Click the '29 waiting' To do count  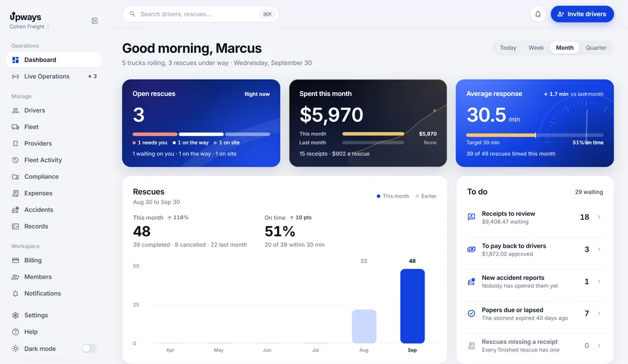click(589, 192)
